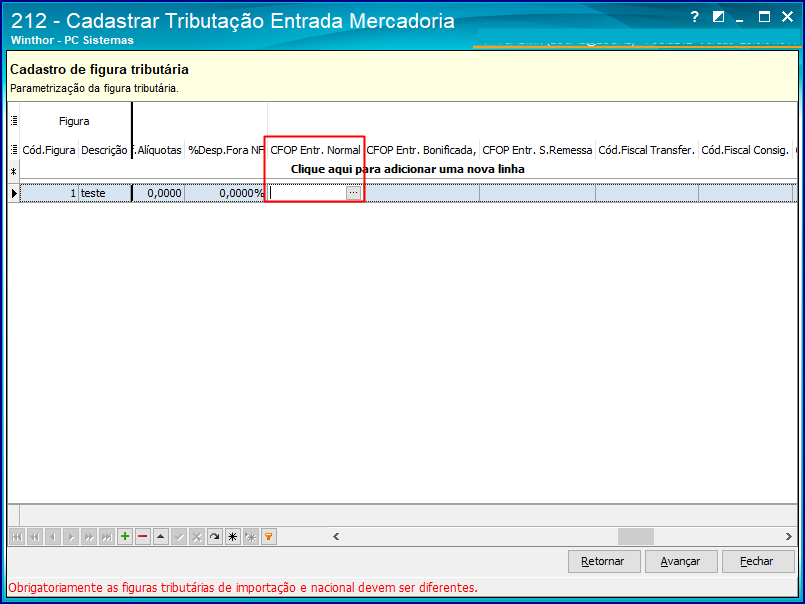This screenshot has width=805, height=604.
Task: Click %Desp.Fora NF column header
Action: [226, 150]
